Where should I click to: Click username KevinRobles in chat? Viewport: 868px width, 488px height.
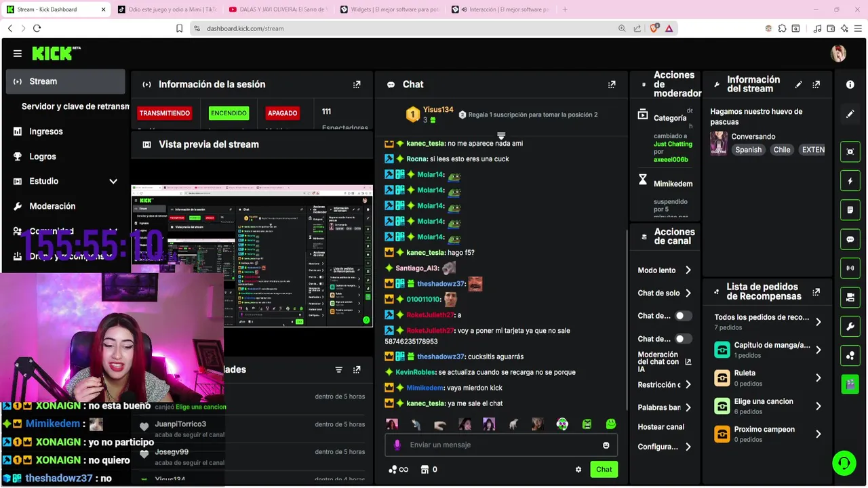(416, 372)
